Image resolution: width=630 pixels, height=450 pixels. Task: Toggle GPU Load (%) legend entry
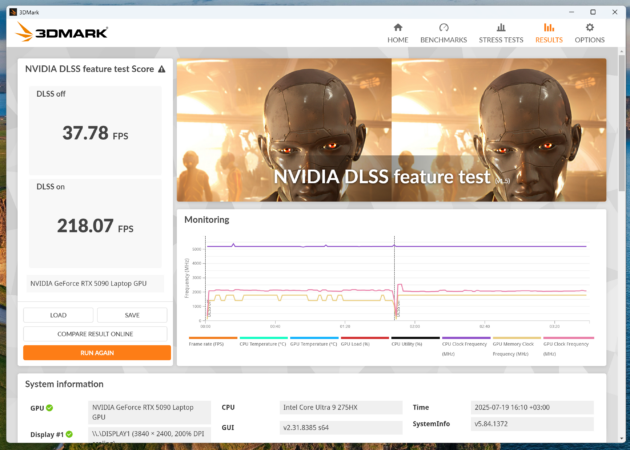(x=364, y=341)
